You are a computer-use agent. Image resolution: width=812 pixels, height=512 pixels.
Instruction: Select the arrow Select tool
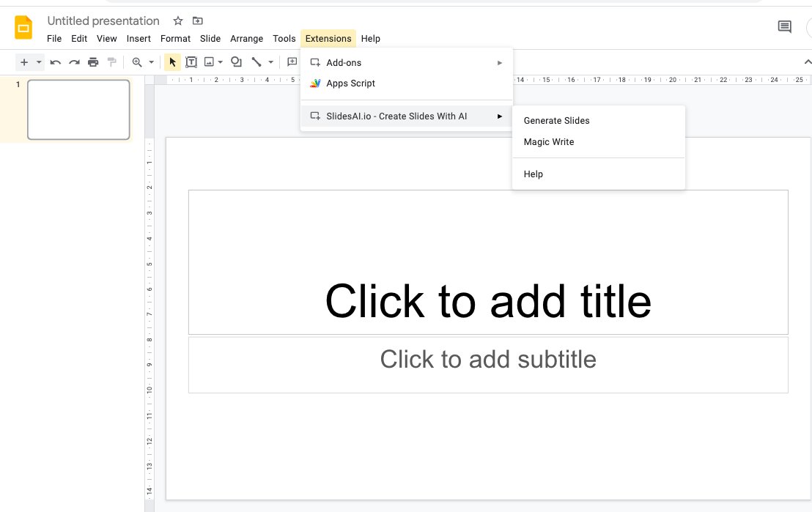tap(171, 62)
